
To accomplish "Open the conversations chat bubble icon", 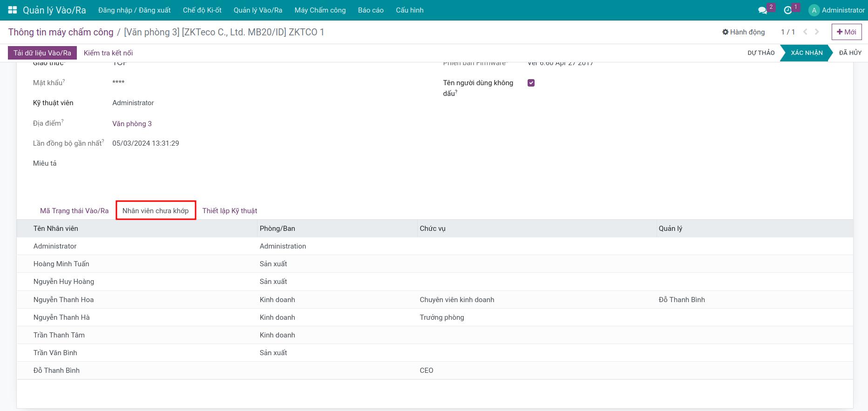I will [762, 10].
